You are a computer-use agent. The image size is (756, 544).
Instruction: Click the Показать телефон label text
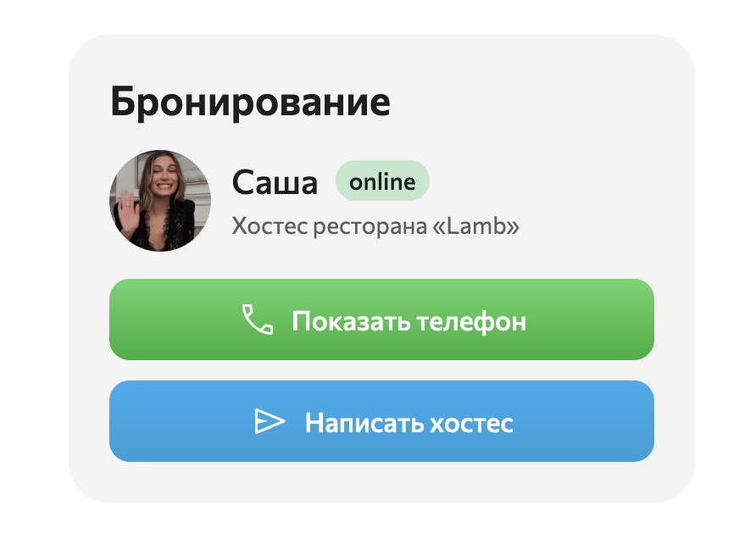coord(409,321)
